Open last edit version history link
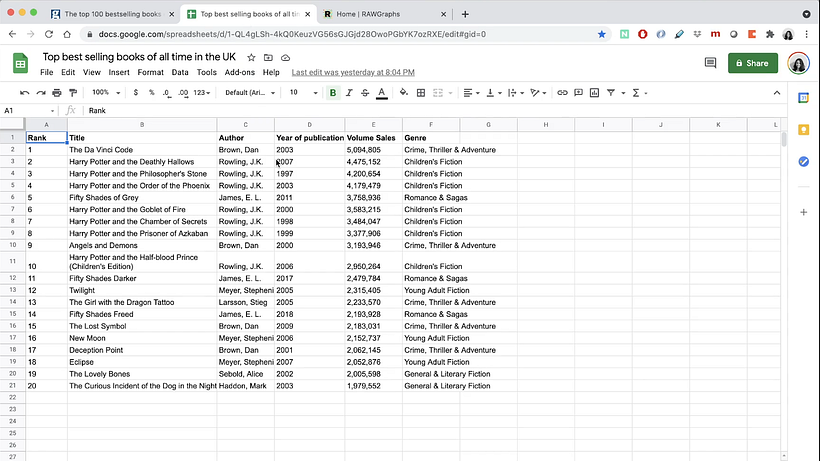 [x=353, y=72]
